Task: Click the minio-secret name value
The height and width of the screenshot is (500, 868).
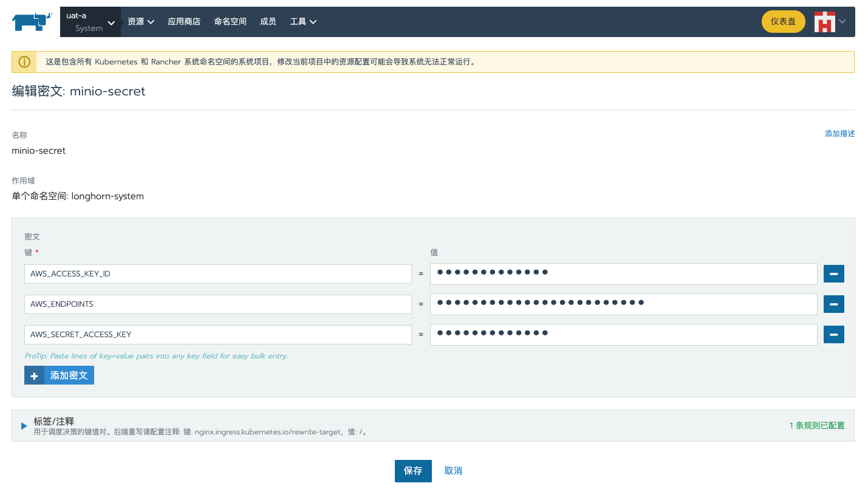Action: (x=39, y=151)
